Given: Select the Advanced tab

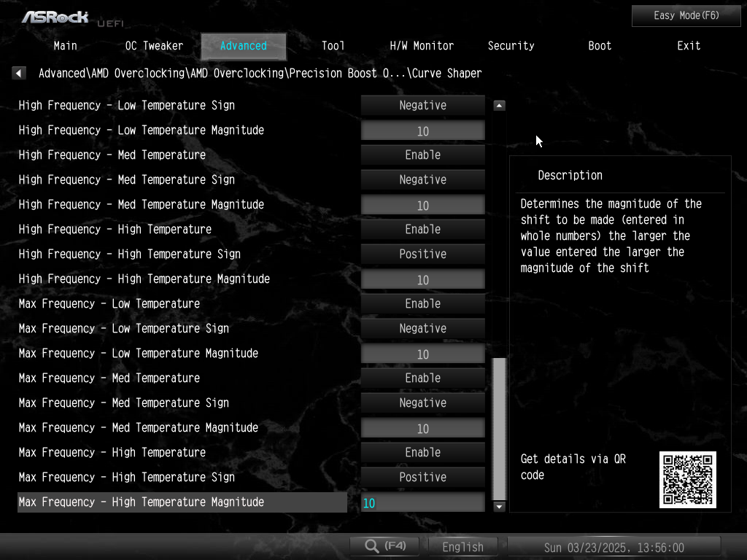Looking at the screenshot, I should coord(244,46).
